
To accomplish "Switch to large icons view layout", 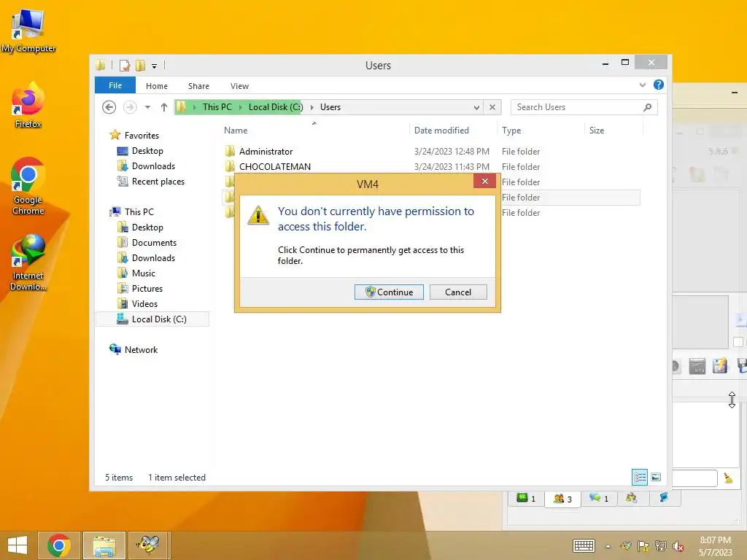I will click(x=656, y=477).
